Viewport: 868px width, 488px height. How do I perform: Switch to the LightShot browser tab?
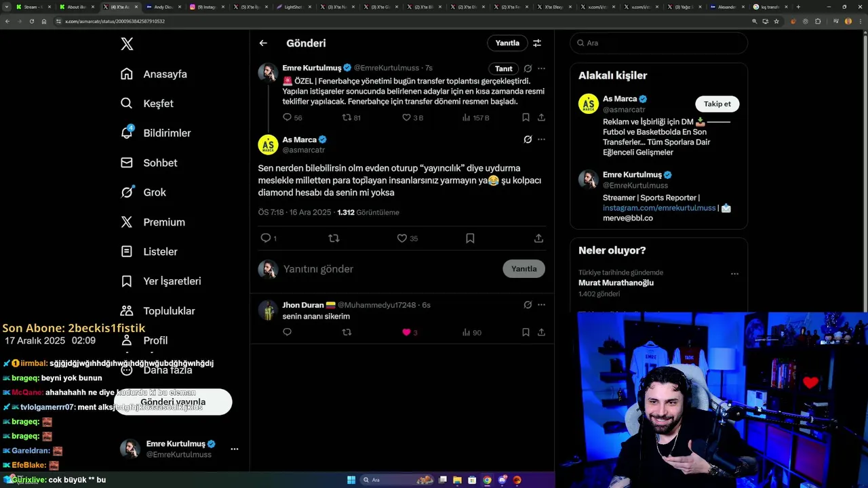(x=294, y=7)
